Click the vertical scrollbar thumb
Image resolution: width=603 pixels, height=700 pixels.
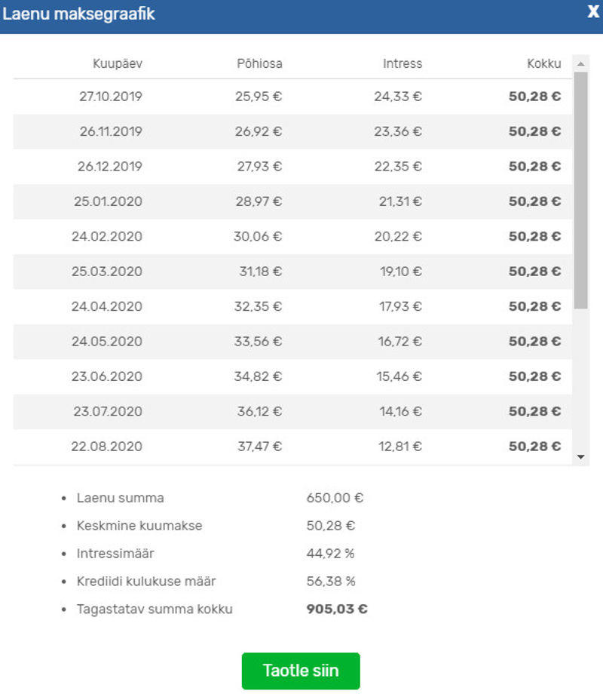pos(580,190)
